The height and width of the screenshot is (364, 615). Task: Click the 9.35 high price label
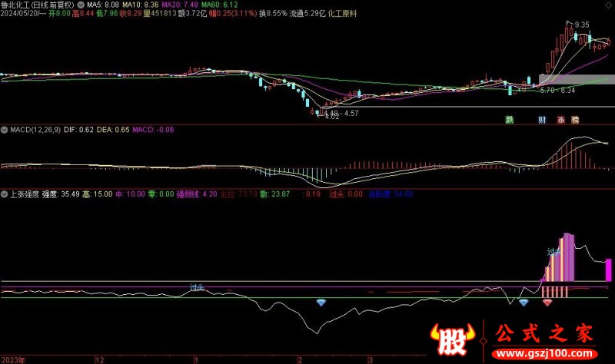pyautogui.click(x=581, y=25)
